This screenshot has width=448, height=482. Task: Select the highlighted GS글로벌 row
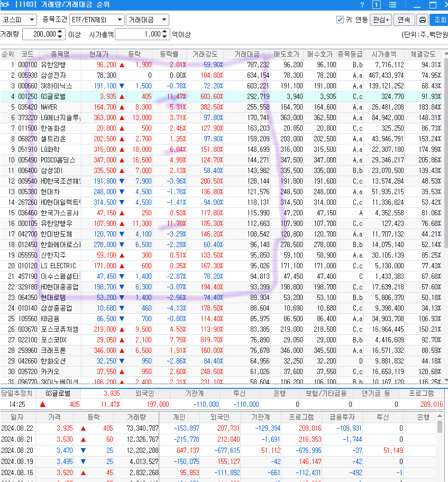coord(221,96)
